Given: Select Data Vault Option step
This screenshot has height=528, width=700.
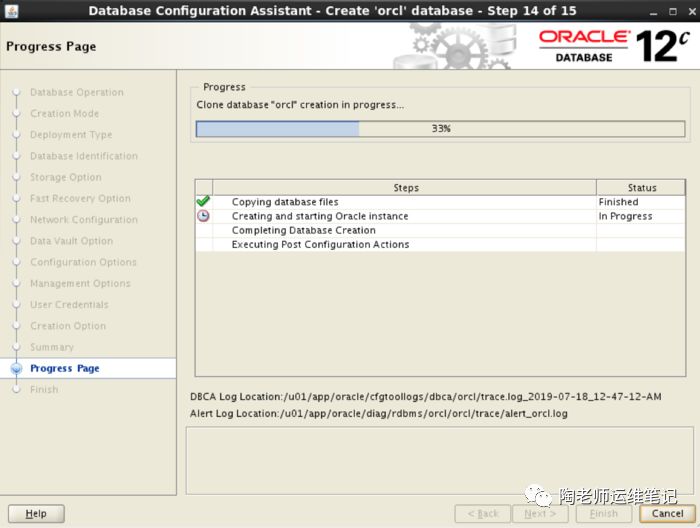Looking at the screenshot, I should tap(71, 241).
